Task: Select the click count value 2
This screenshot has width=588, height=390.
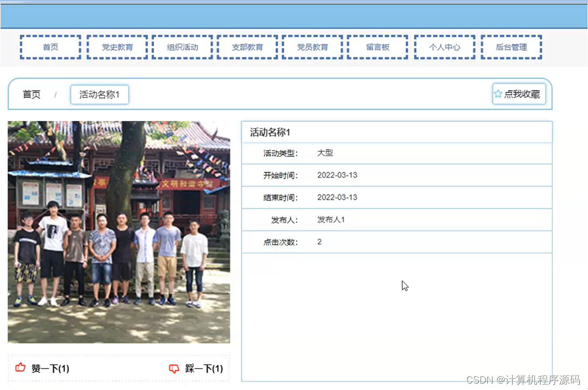Action: point(319,242)
